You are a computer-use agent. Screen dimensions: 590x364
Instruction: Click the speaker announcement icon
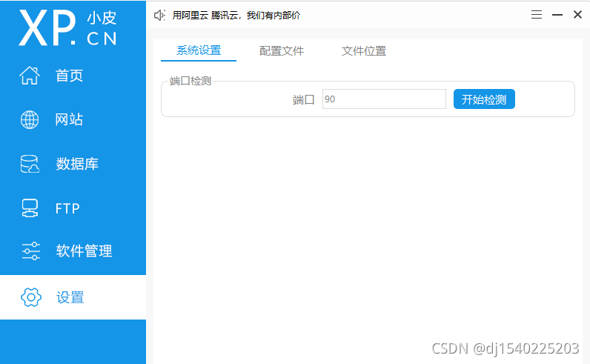pyautogui.click(x=159, y=15)
